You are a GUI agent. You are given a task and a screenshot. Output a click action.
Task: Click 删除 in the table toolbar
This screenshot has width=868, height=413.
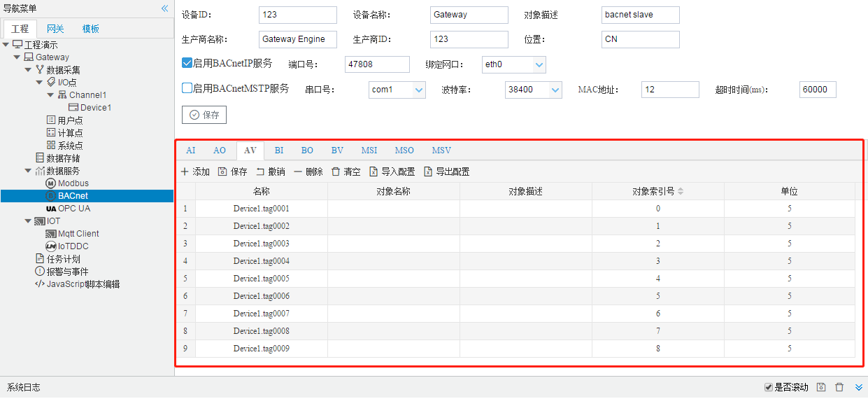click(x=308, y=171)
